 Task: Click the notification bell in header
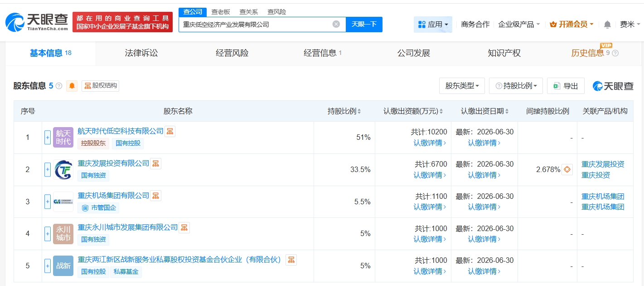(x=607, y=25)
